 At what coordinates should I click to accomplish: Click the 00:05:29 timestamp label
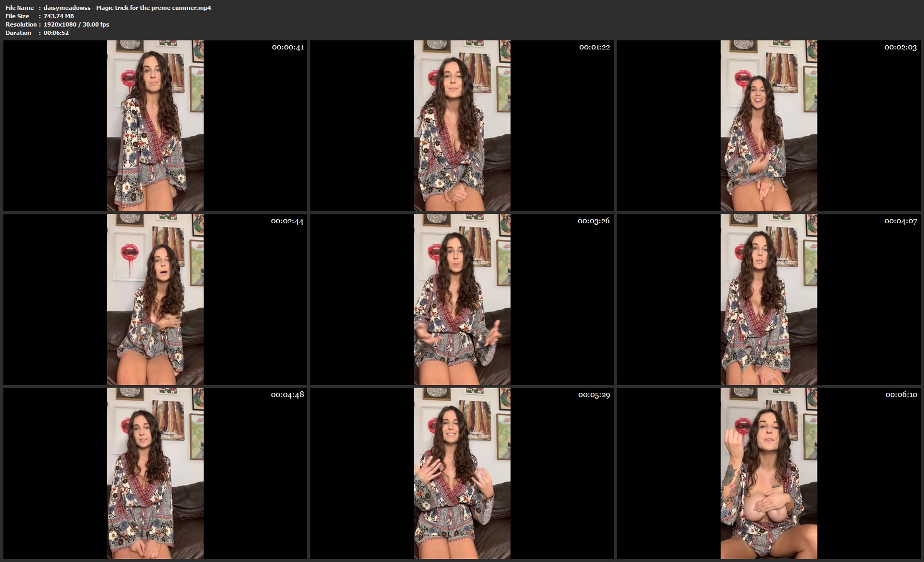point(594,395)
